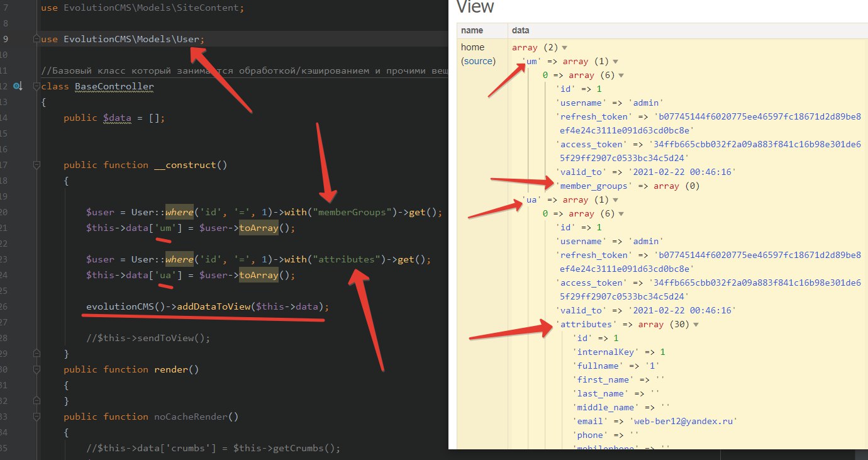Click line number 26 in the gutter
868x460 pixels.
[x=3, y=306]
